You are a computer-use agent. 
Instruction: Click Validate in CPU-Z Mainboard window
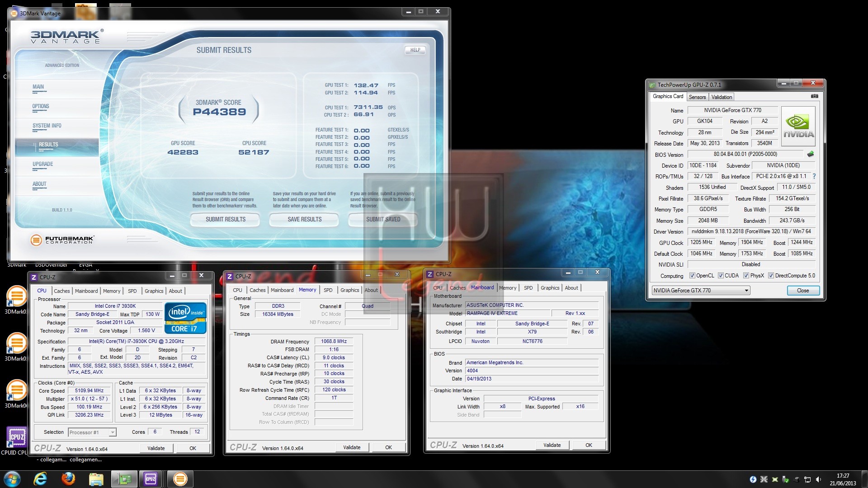pos(552,445)
